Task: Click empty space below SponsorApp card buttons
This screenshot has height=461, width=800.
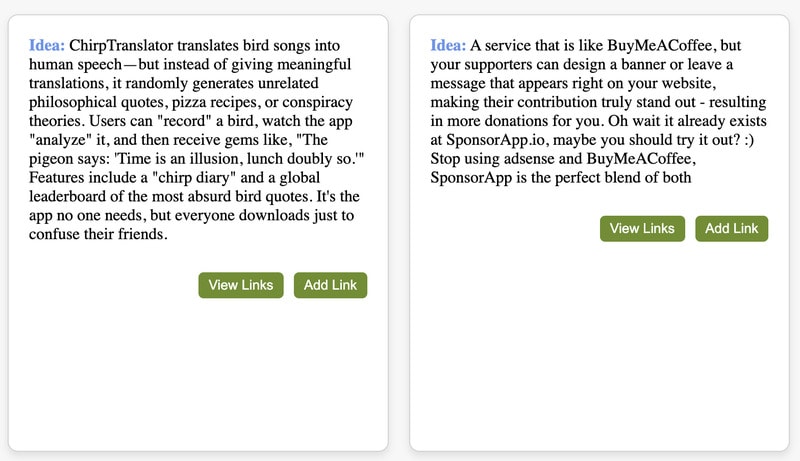Action: 599,340
